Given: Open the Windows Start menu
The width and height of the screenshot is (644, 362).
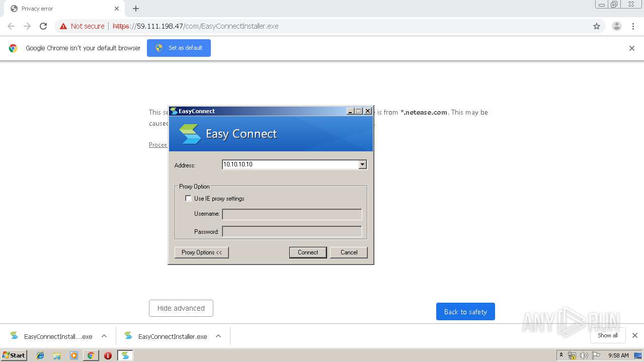Looking at the screenshot, I should [x=14, y=355].
